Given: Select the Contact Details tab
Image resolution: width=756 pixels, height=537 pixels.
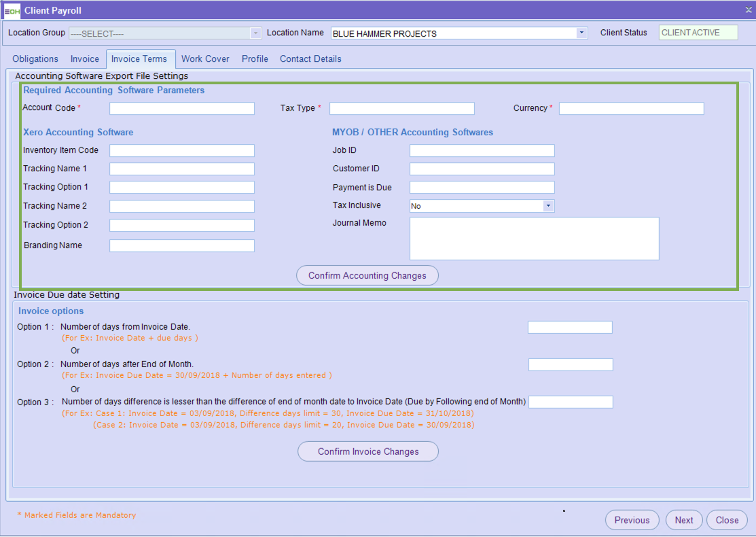Looking at the screenshot, I should [310, 59].
